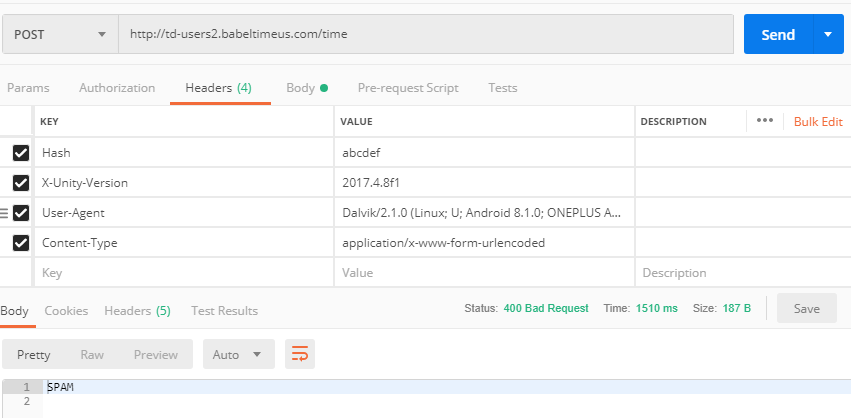Expand the Auto format dropdown
Screen dimensions: 851x418
(239, 354)
